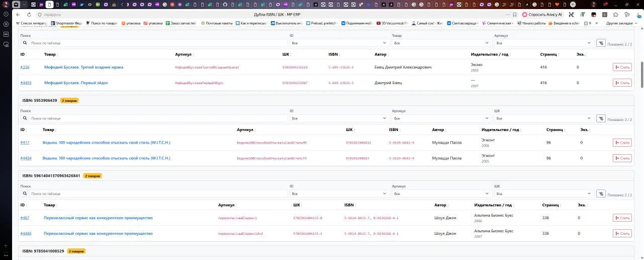Viewport: 644px width, 260px height.
Task: Open the Заказ запчастей bookmark
Action: (181, 23)
